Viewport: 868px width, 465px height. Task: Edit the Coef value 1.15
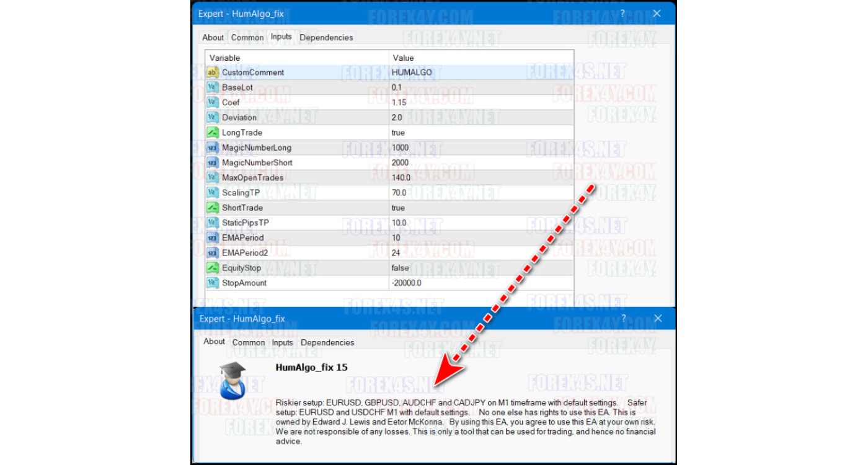coord(399,102)
